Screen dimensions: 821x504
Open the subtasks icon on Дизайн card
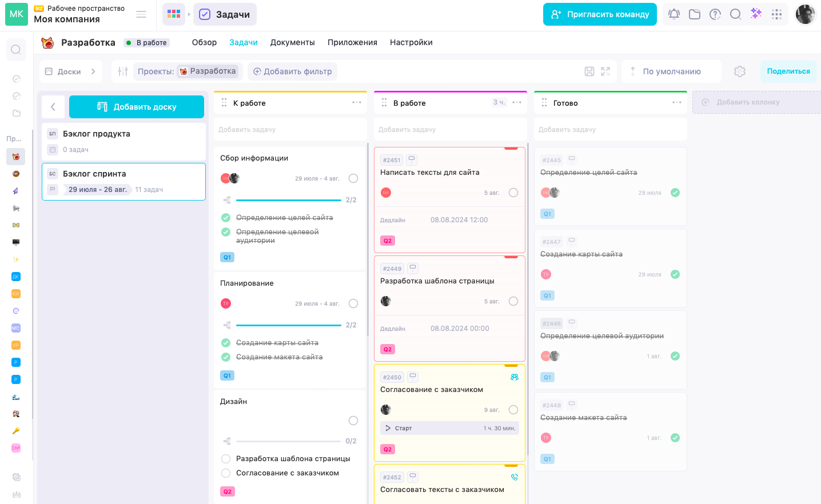(x=227, y=441)
